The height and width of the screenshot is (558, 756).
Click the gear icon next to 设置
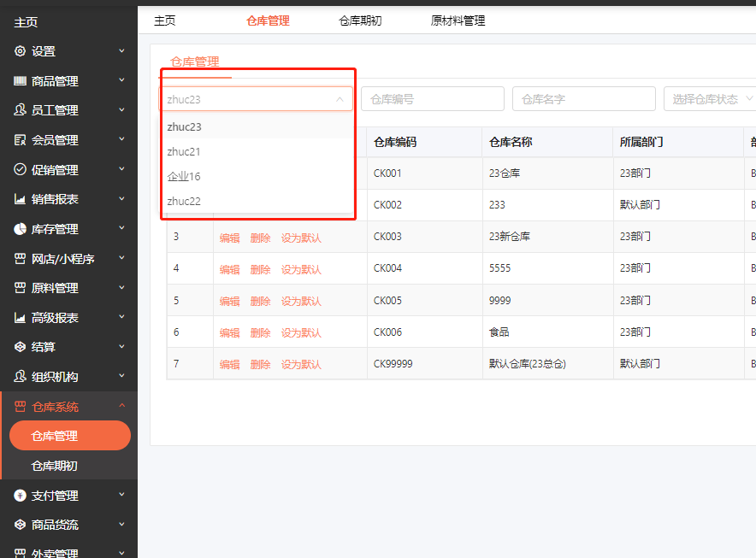coord(21,51)
